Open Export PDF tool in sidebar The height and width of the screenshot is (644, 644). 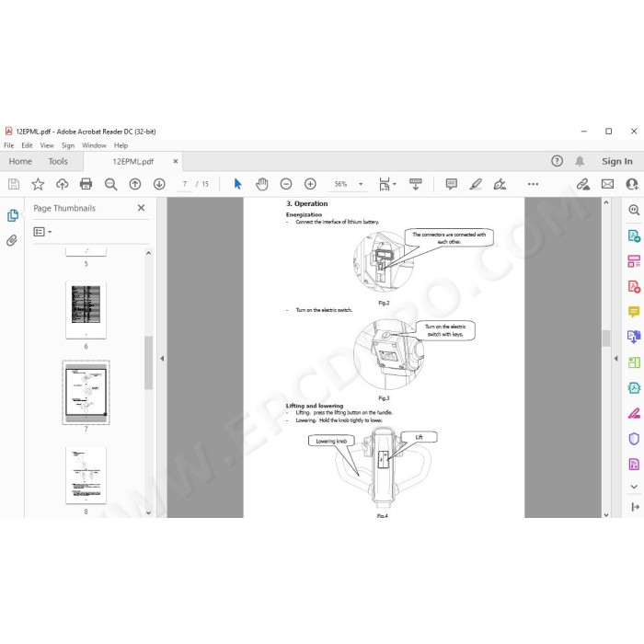[634, 236]
